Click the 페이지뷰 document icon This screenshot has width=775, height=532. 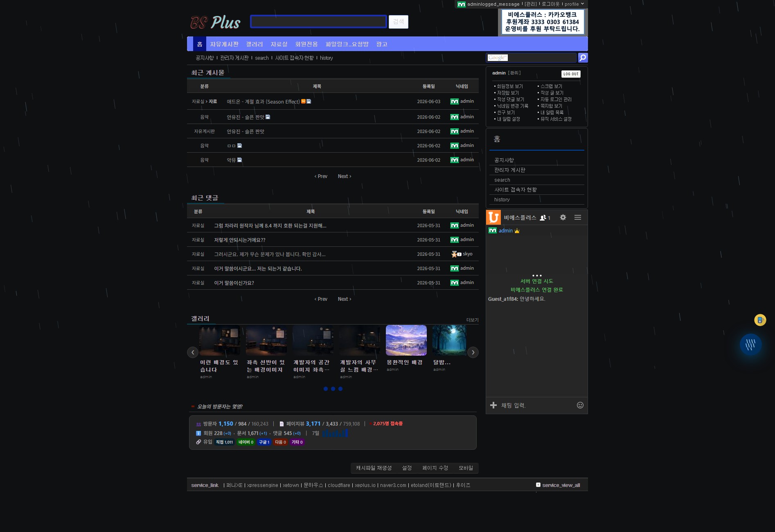click(x=282, y=424)
